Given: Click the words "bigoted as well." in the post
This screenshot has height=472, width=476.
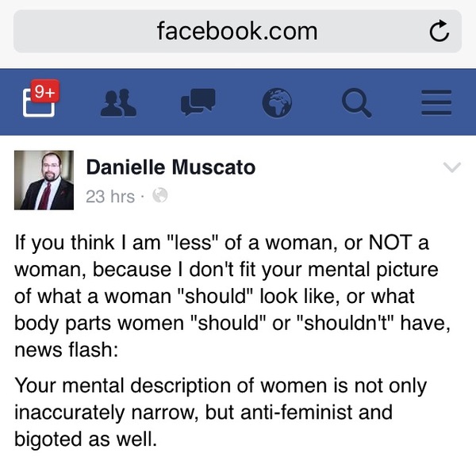Looking at the screenshot, I should (86, 439).
